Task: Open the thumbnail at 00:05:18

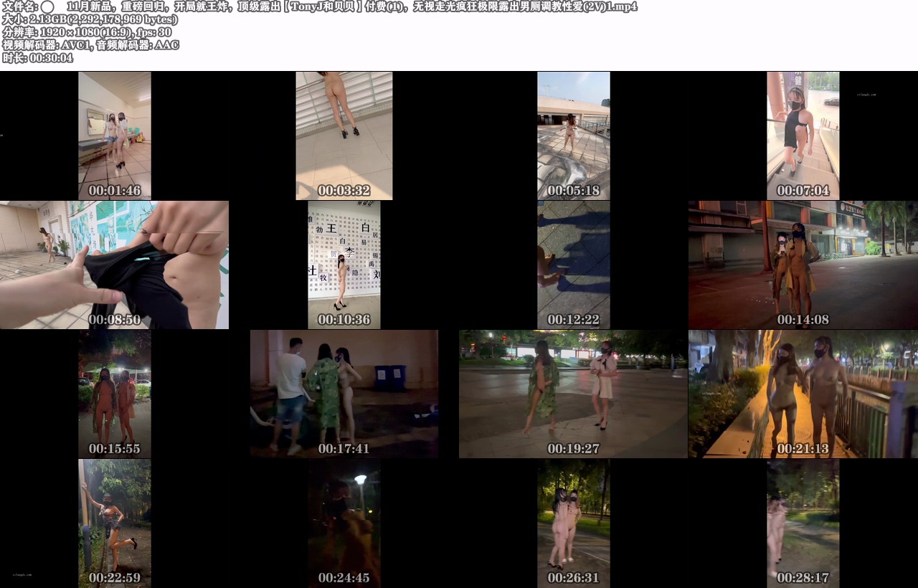Action: pos(574,136)
